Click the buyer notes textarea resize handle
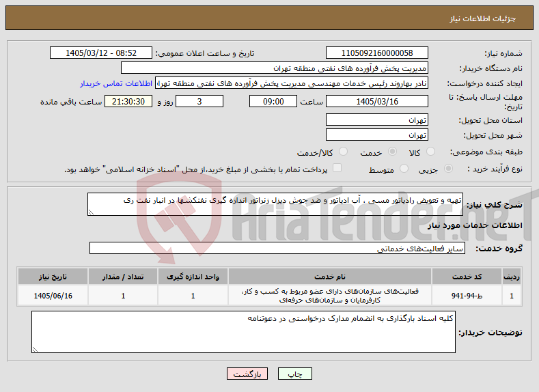The width and height of the screenshot is (539, 392). pos(35,350)
